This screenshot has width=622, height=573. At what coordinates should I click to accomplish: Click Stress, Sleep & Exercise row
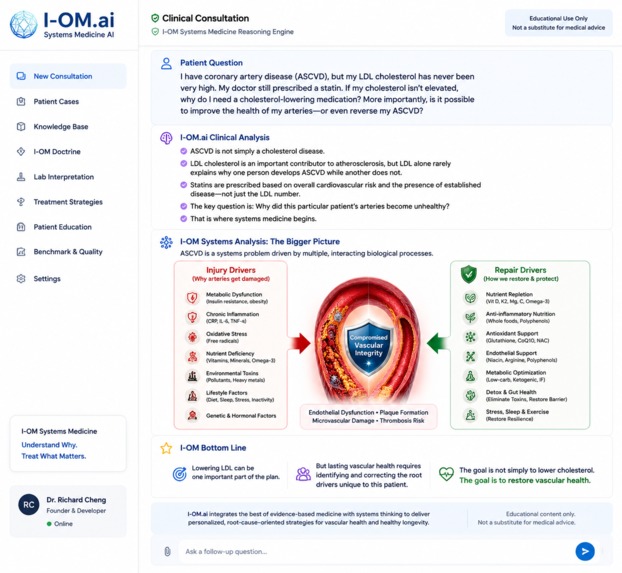pos(507,415)
